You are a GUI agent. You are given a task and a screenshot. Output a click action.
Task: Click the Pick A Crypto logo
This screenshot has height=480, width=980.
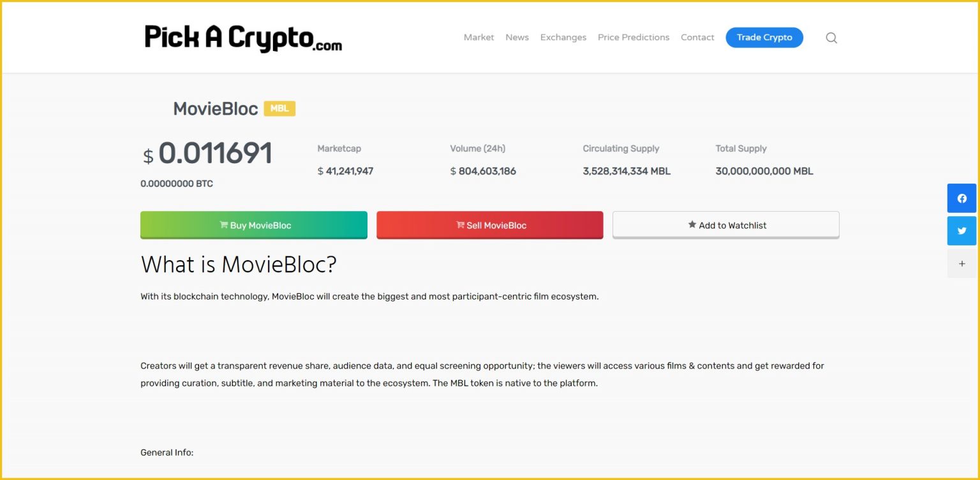[243, 38]
